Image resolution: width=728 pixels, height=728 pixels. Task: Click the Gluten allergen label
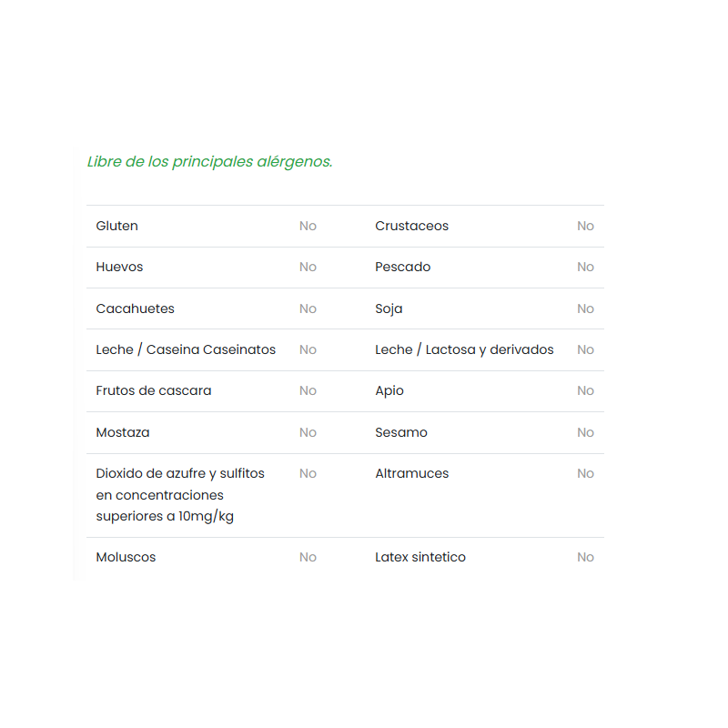coord(117,226)
